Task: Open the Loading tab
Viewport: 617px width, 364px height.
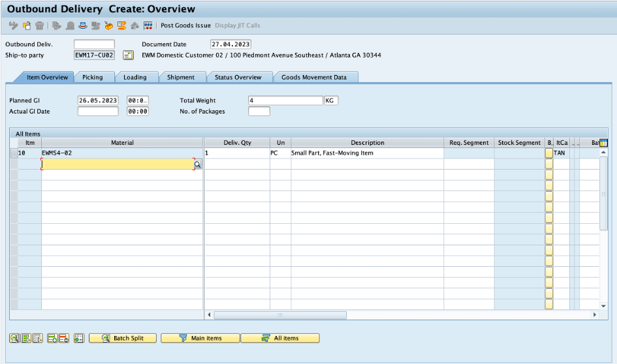Action: [135, 78]
